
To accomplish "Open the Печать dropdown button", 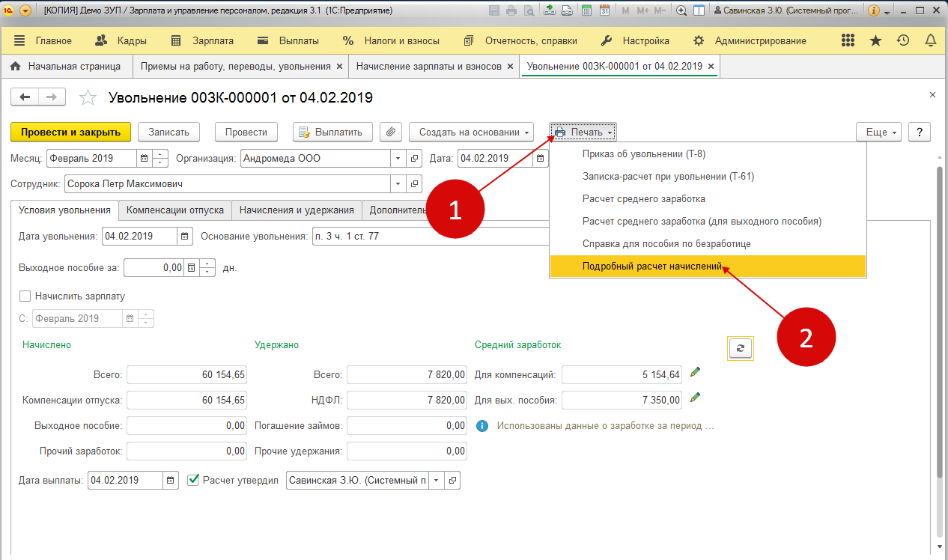I will (x=583, y=132).
